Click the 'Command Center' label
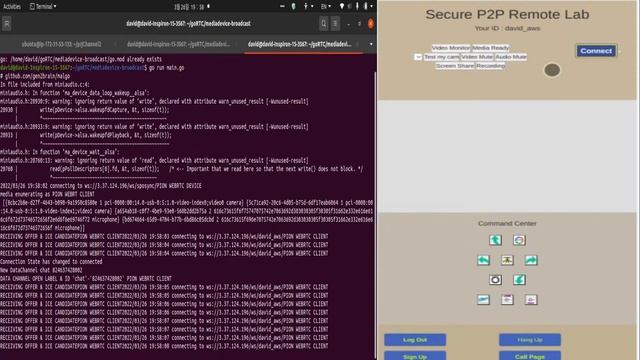The width and height of the screenshot is (640, 360). click(507, 223)
